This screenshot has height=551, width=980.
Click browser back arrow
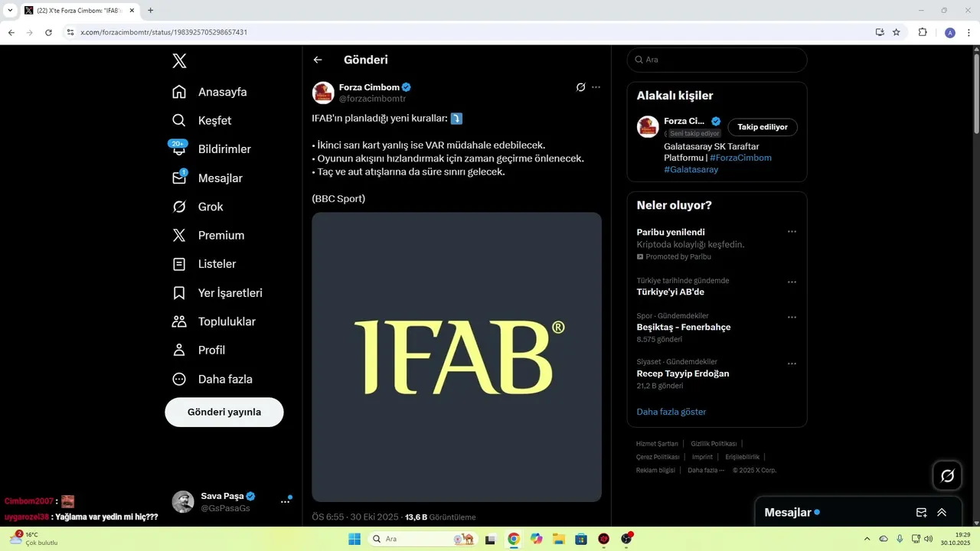point(11,32)
